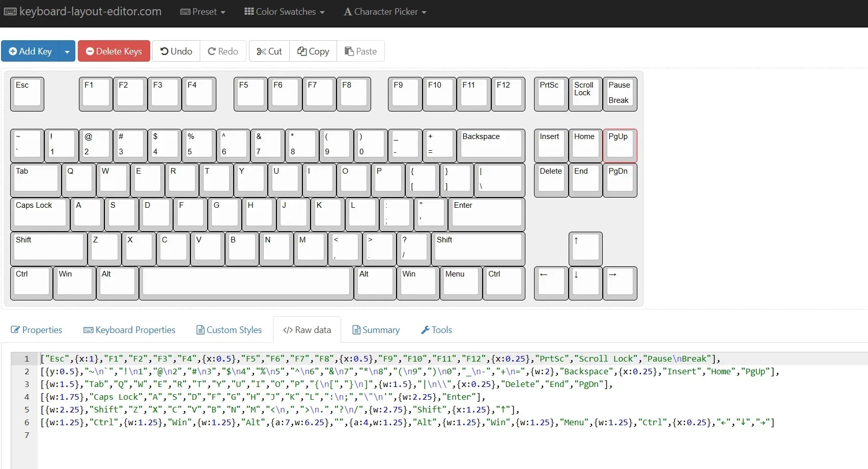Select the Delete key
868x469 pixels.
coord(551,180)
